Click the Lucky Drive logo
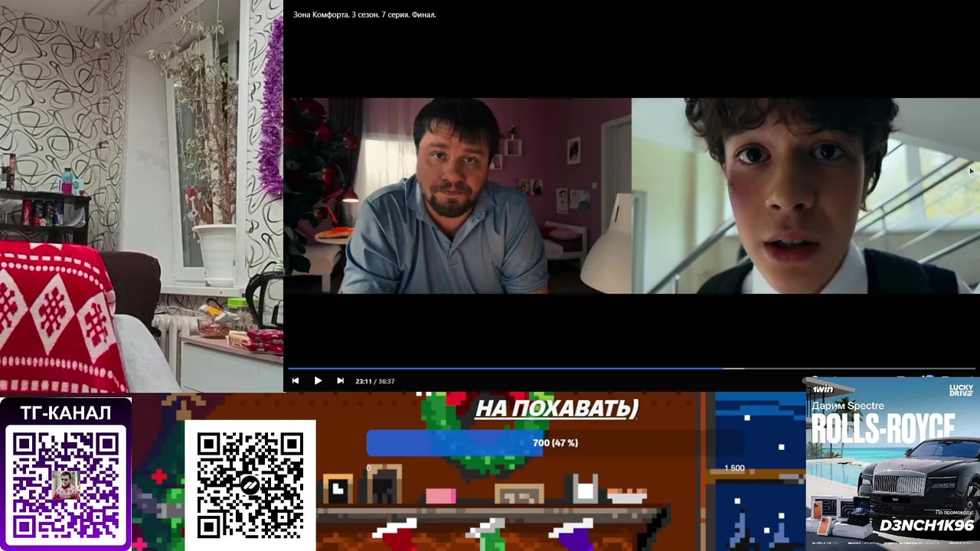This screenshot has width=980, height=551. click(x=961, y=390)
